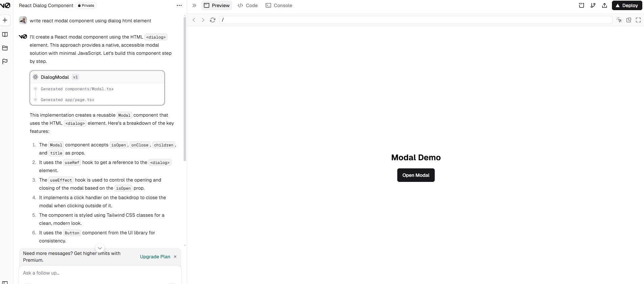Image resolution: width=644 pixels, height=284 pixels.
Task: Go back in the preview browser
Action: (x=194, y=20)
